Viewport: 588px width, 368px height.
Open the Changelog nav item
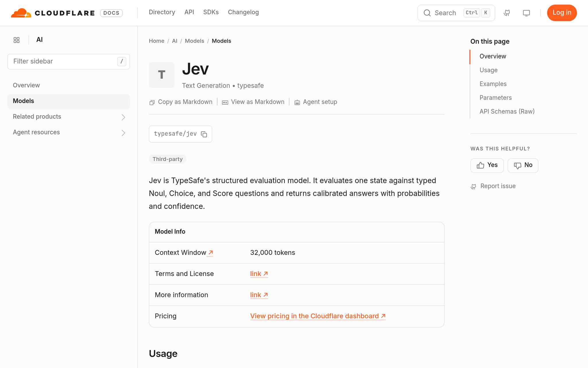tap(243, 12)
